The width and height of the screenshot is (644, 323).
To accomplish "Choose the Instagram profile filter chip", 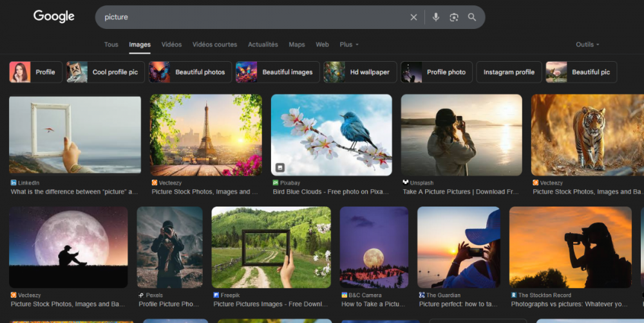I will pyautogui.click(x=509, y=72).
